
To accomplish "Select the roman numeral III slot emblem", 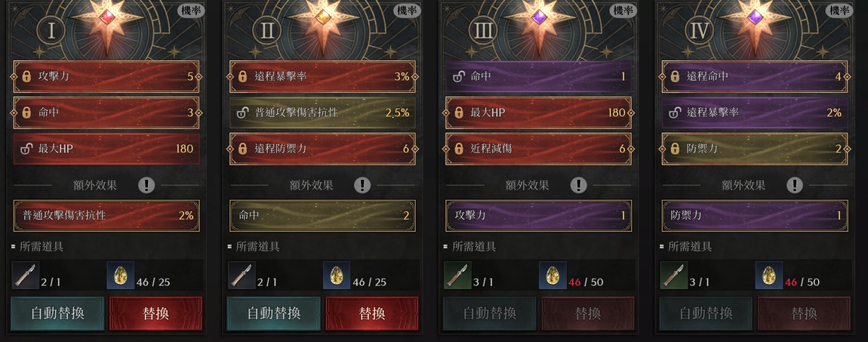I will click(483, 30).
